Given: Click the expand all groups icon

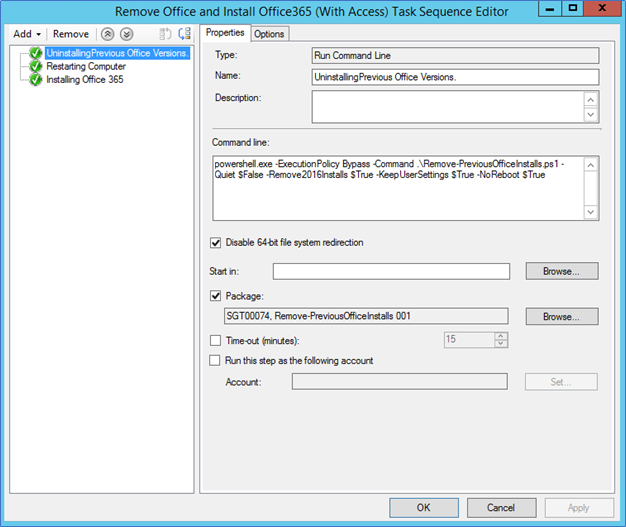Looking at the screenshot, I should (184, 34).
